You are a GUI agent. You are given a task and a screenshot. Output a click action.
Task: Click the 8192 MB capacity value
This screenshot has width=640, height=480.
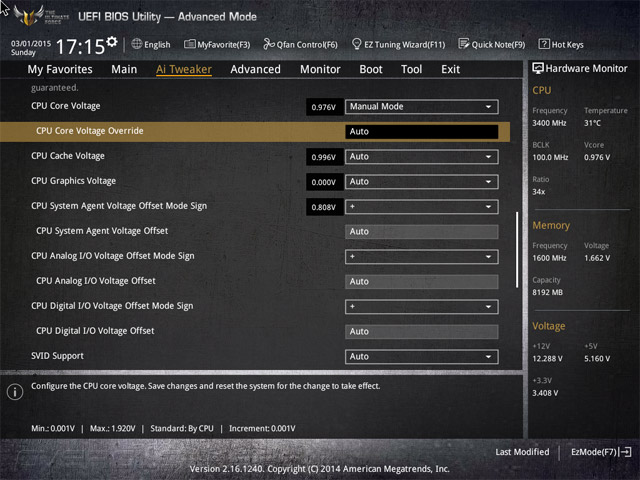click(547, 293)
